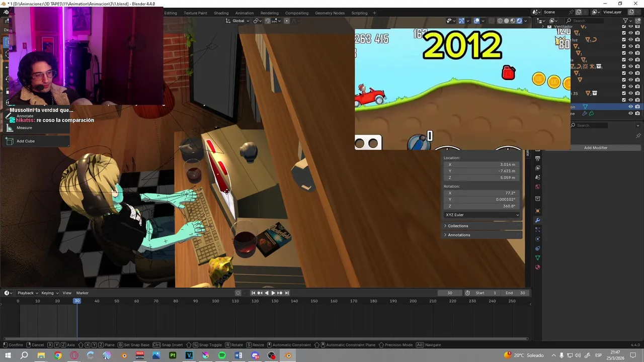This screenshot has height=362, width=644.
Task: Click the current frame number field
Action: [450, 293]
